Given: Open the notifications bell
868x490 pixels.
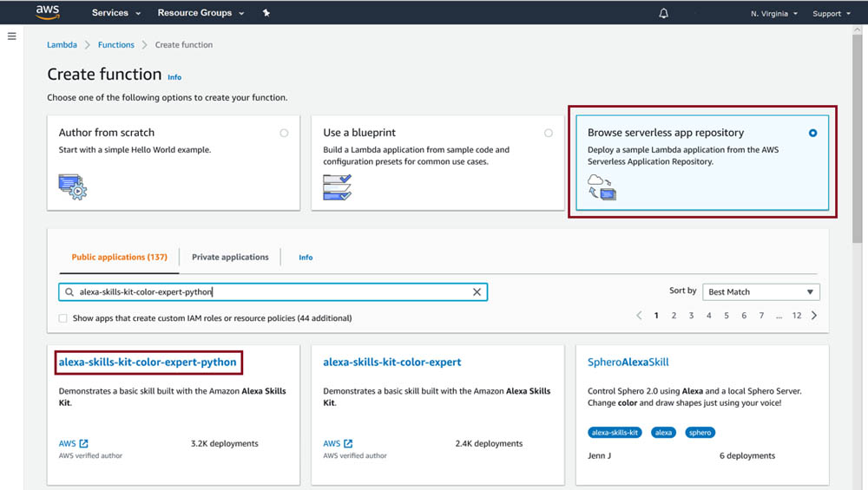Looking at the screenshot, I should 663,13.
